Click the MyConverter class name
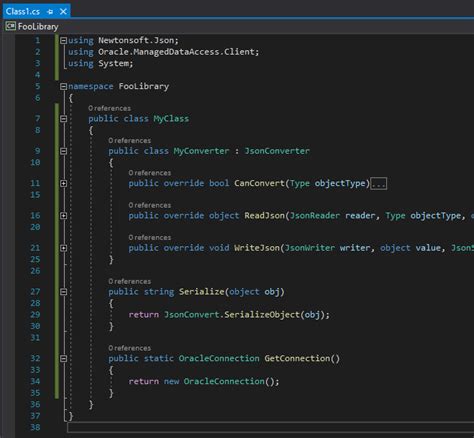The width and height of the screenshot is (474, 438). point(201,151)
